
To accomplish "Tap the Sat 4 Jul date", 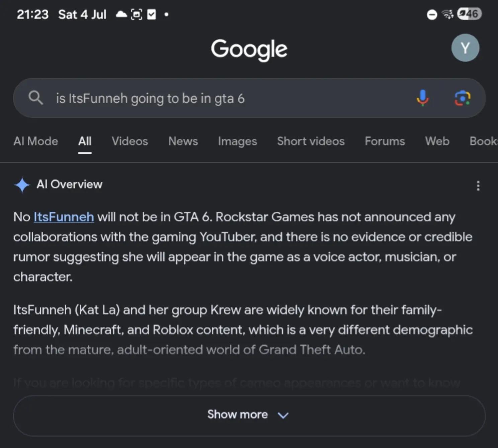I will tap(82, 14).
